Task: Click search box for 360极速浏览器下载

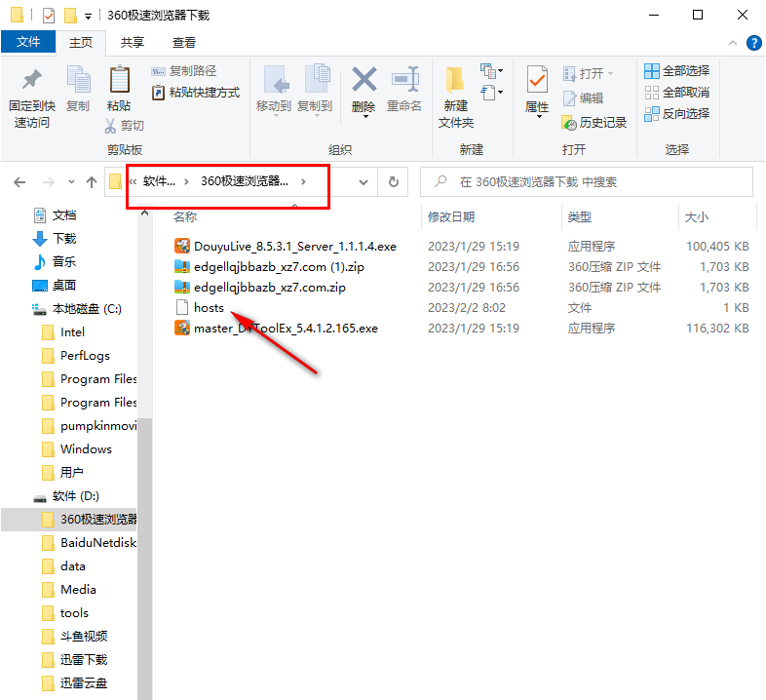Action: coord(587,182)
